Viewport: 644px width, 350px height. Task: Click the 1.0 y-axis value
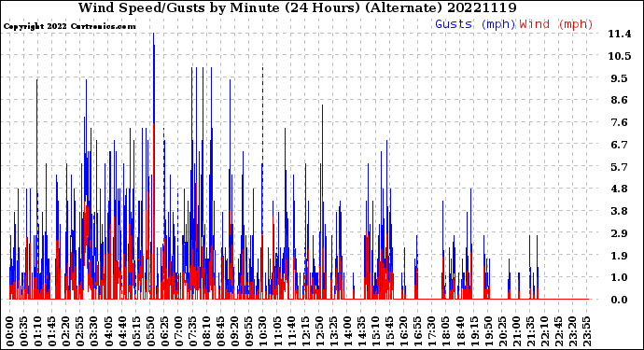(x=620, y=278)
